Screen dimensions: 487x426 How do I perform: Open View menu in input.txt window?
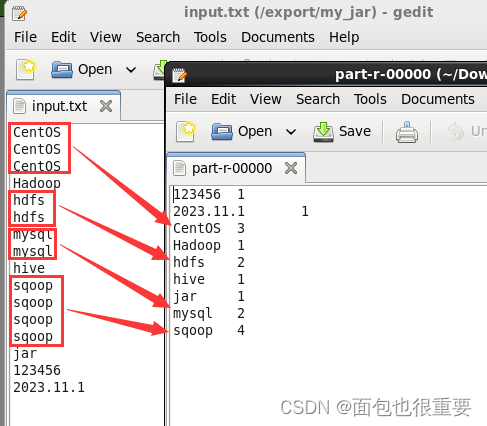click(x=106, y=37)
